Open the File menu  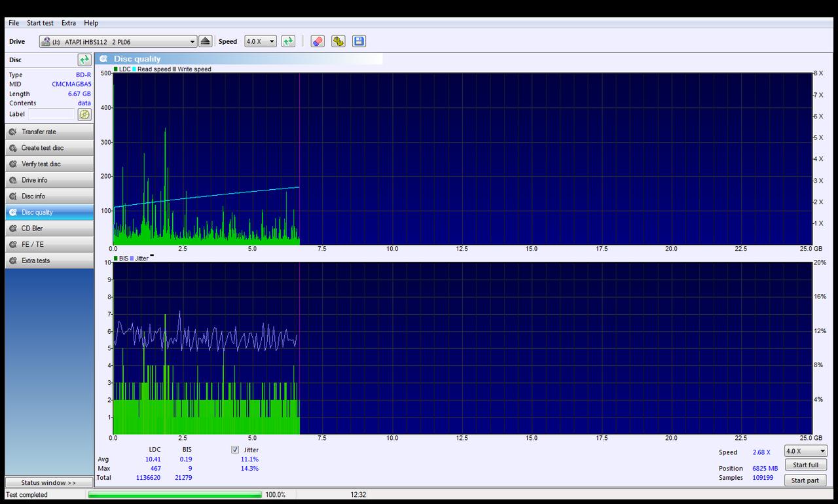click(14, 23)
